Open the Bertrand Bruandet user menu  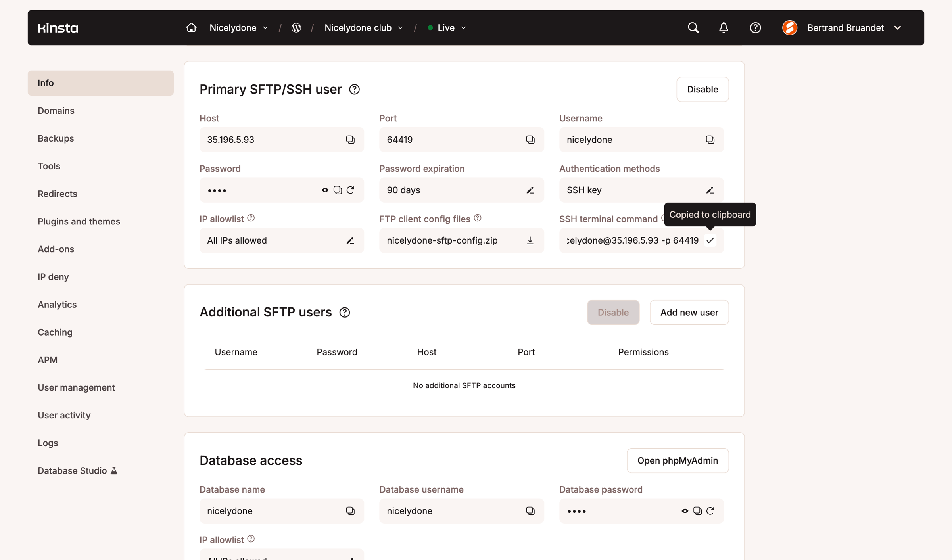tap(841, 28)
